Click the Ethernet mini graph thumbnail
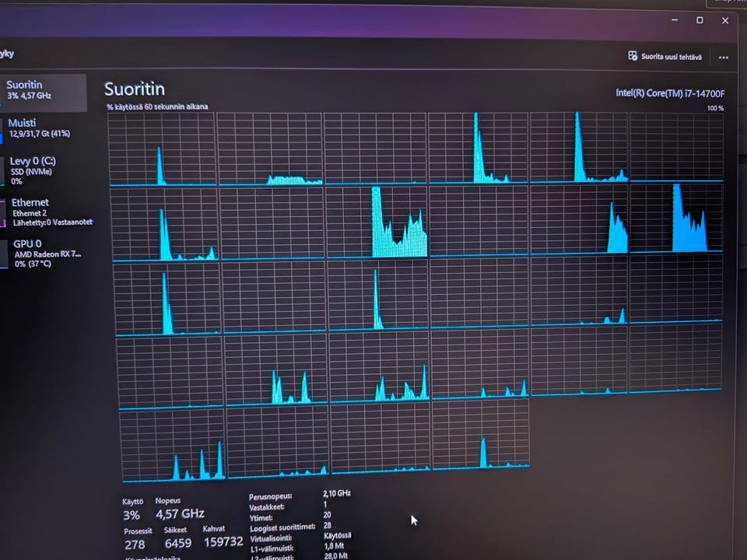 pos(3,213)
